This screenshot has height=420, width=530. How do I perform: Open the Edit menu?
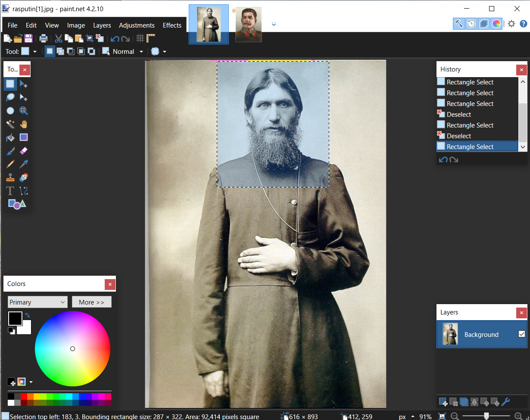point(31,25)
